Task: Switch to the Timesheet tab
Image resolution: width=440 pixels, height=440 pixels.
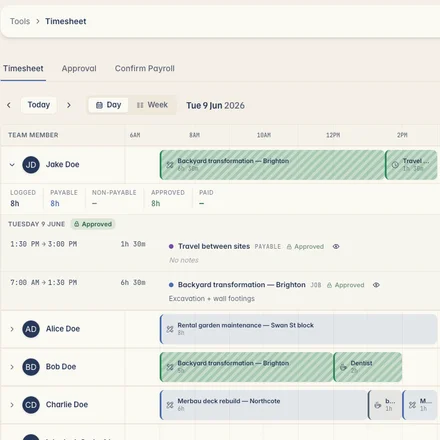Action: point(23,69)
